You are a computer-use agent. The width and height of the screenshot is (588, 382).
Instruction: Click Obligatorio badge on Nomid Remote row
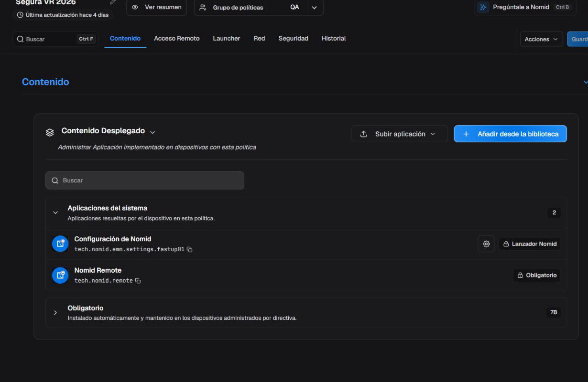(x=537, y=276)
